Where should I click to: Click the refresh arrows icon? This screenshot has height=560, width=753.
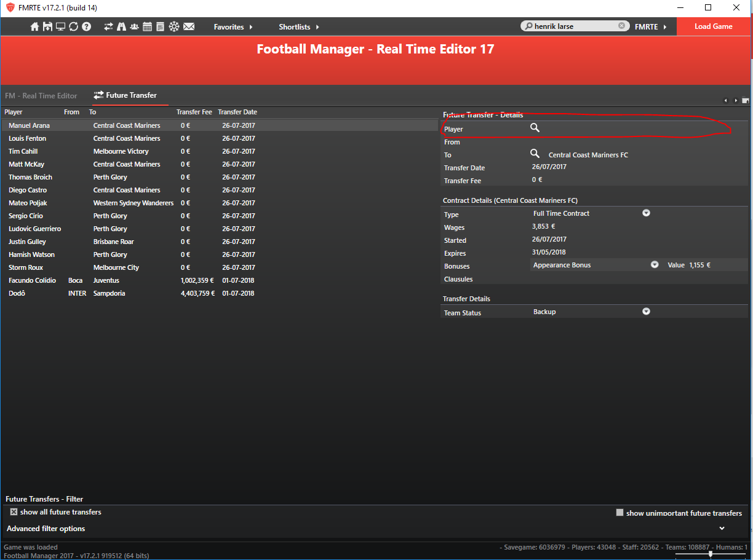pyautogui.click(x=73, y=27)
